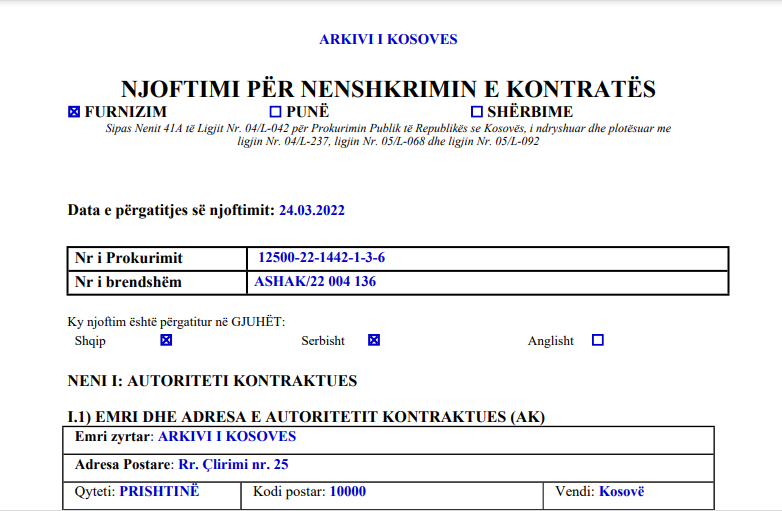Check the PUNË checkbox

[x=275, y=112]
